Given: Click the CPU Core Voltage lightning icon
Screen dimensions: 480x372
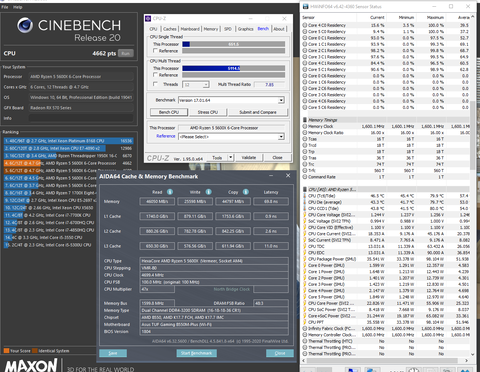Looking at the screenshot, I should tap(305, 215).
